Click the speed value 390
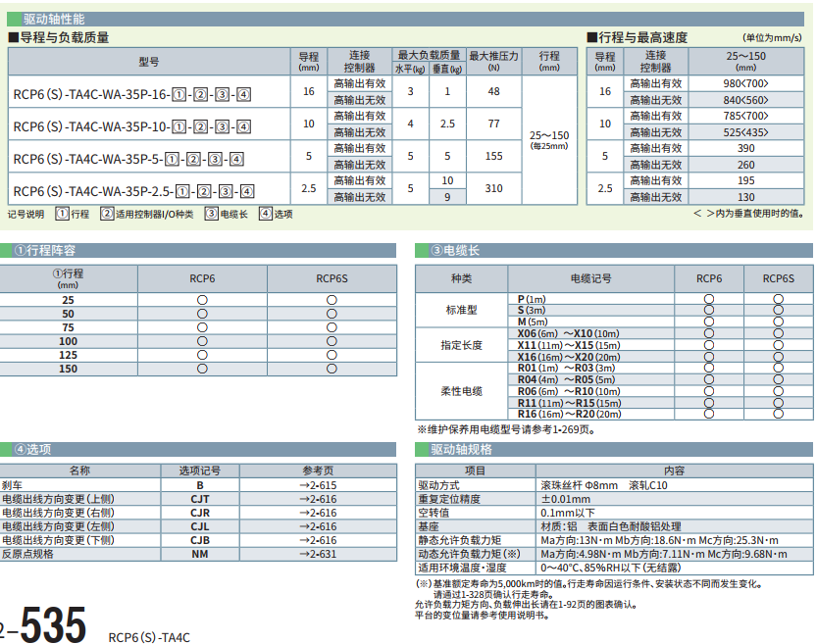This screenshot has width=817, height=644. (x=745, y=148)
